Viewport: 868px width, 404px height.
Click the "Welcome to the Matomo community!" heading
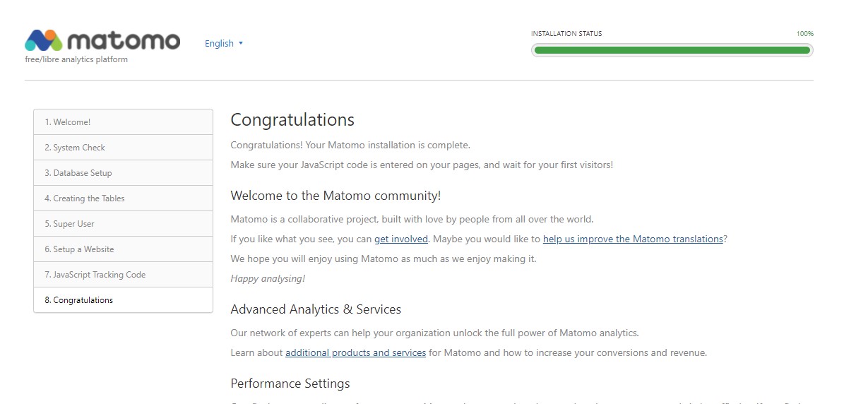coord(335,196)
